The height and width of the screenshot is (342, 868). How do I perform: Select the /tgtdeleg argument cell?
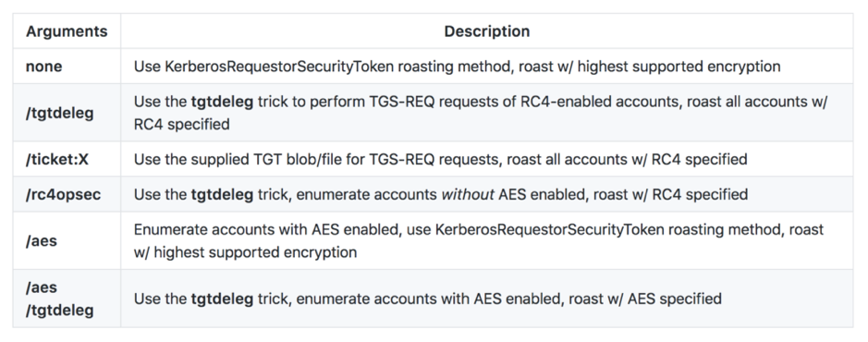point(67,113)
